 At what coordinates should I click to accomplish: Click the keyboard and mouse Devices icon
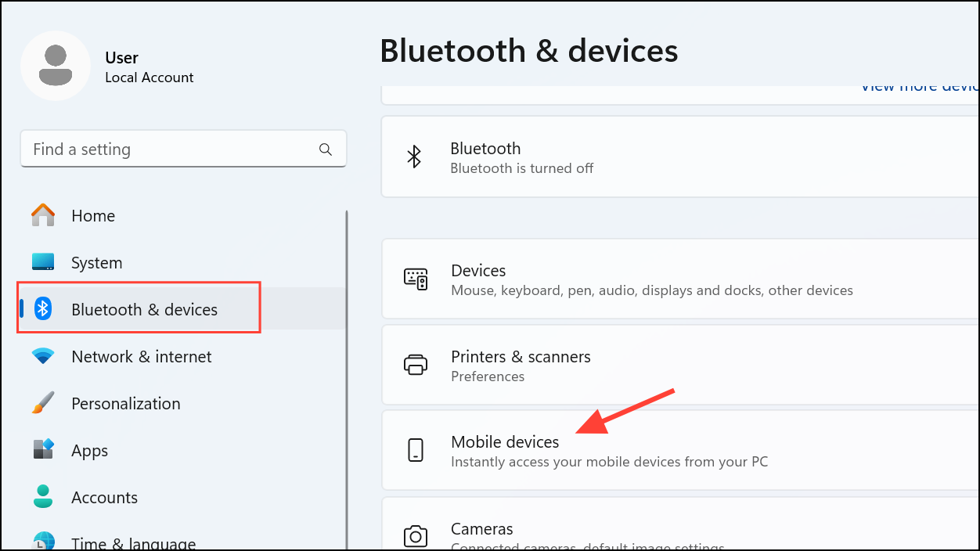(416, 279)
